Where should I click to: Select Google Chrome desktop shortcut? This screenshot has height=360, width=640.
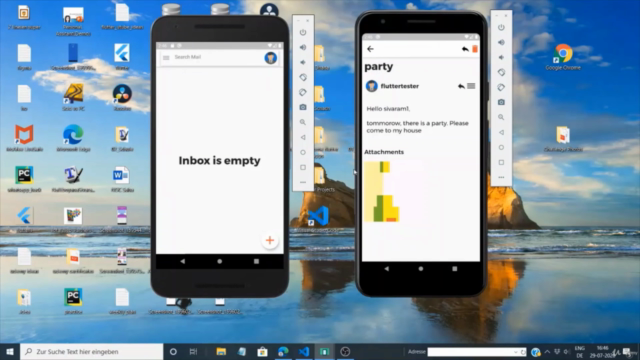point(563,57)
